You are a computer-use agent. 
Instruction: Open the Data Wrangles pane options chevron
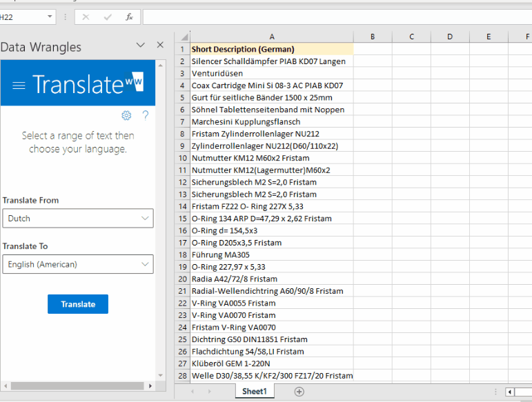[x=141, y=45]
